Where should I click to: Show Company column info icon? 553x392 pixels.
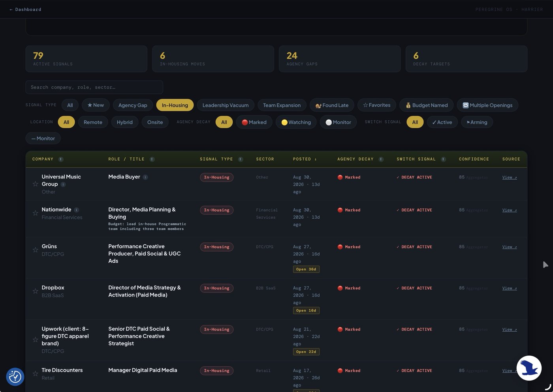pyautogui.click(x=61, y=159)
